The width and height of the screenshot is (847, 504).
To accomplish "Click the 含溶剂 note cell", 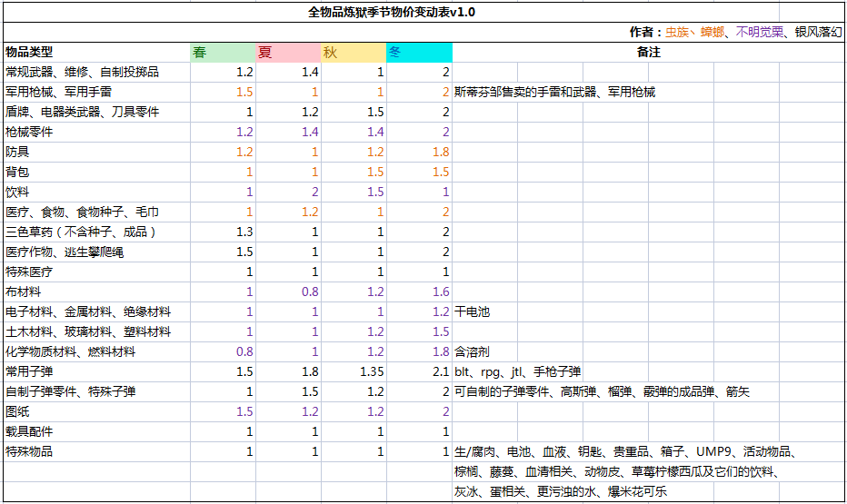I will click(473, 351).
